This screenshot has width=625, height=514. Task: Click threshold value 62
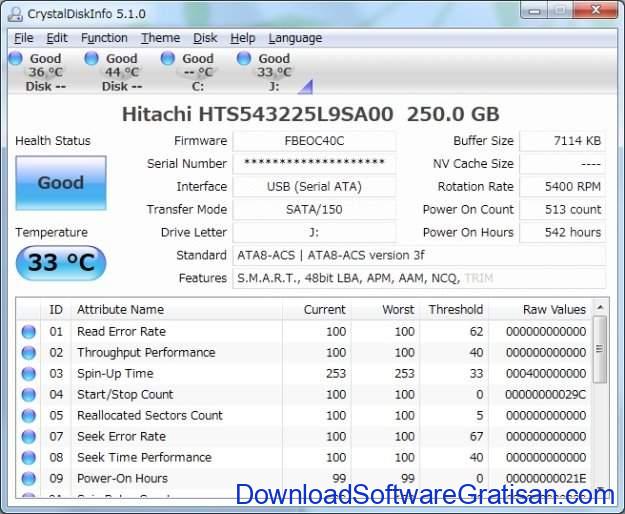(x=476, y=332)
